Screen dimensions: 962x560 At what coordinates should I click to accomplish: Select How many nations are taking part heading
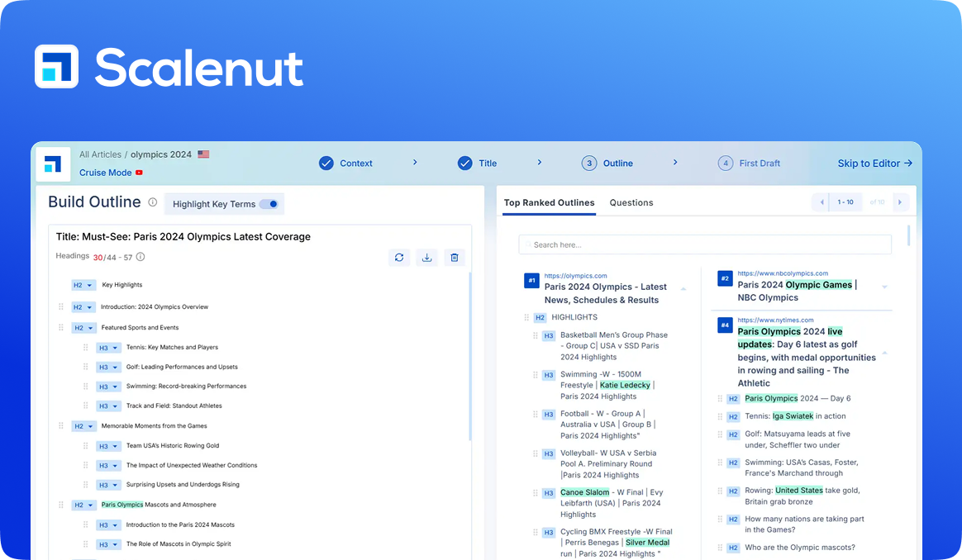click(804, 524)
